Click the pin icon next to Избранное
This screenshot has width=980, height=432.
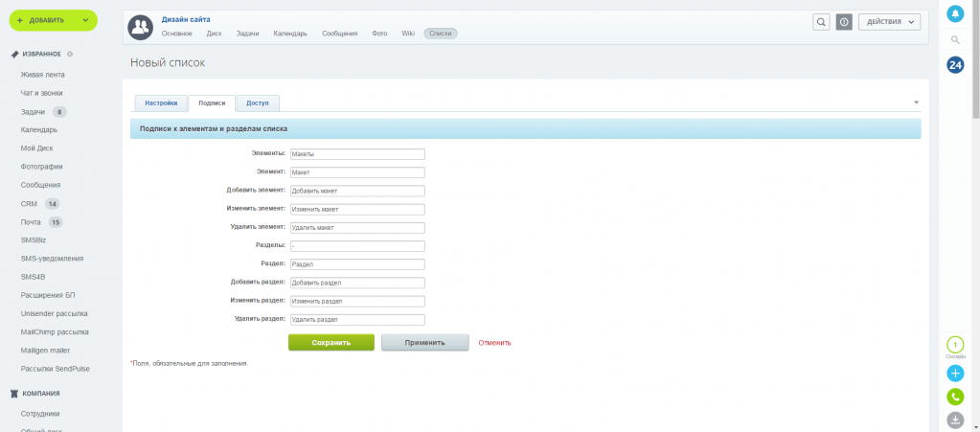pyautogui.click(x=15, y=55)
